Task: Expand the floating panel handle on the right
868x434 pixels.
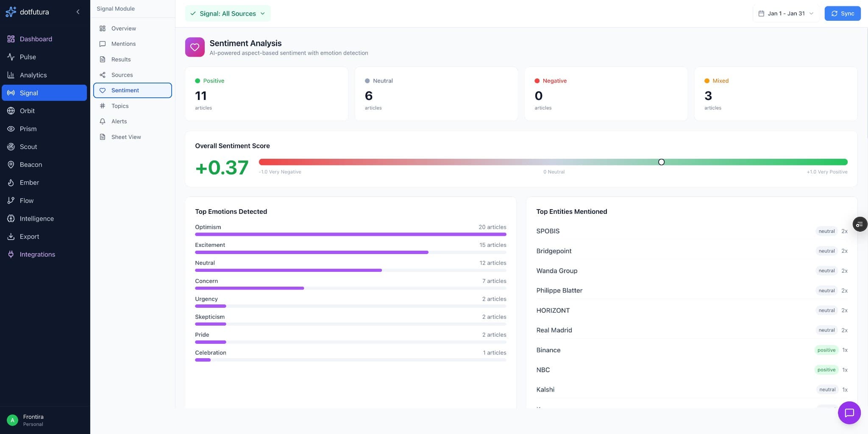Action: click(x=860, y=224)
